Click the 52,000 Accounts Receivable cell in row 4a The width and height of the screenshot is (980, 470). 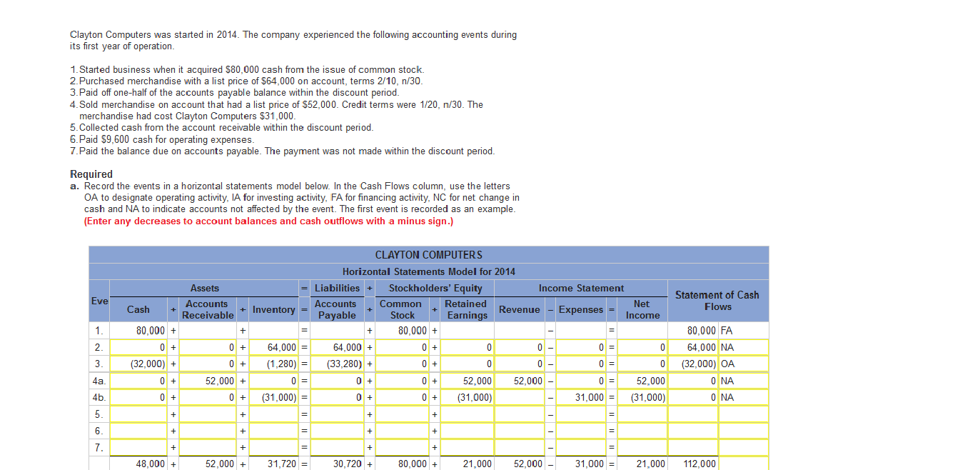[208, 381]
